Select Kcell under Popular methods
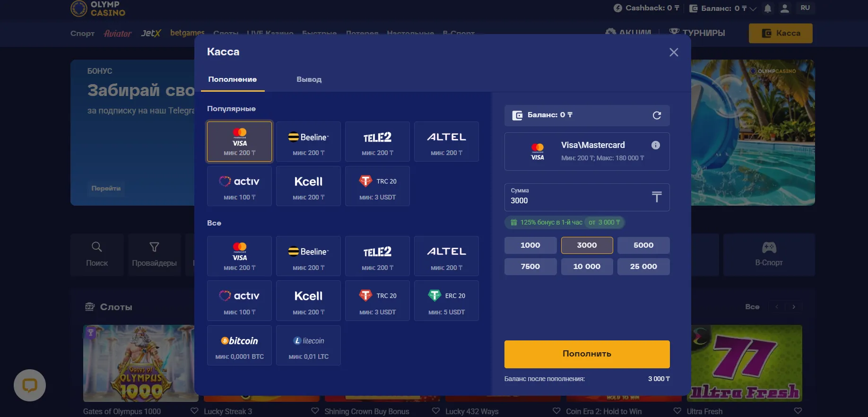 point(308,186)
